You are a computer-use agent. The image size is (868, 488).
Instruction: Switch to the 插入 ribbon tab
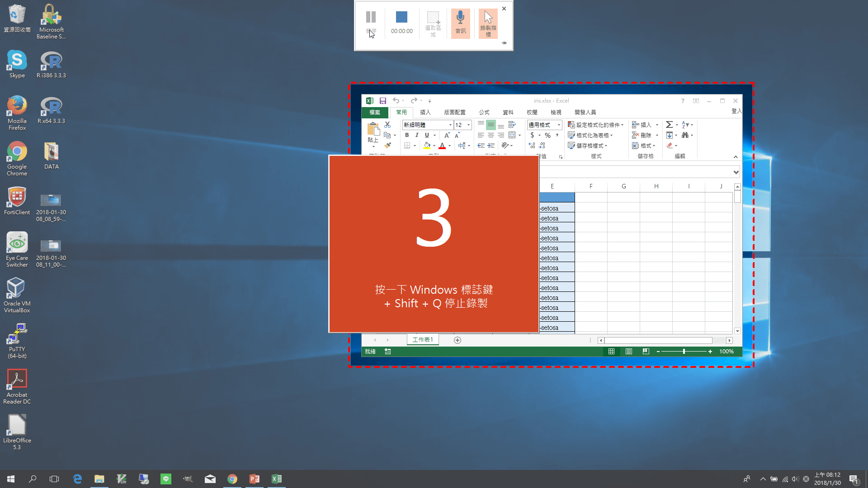coord(425,112)
